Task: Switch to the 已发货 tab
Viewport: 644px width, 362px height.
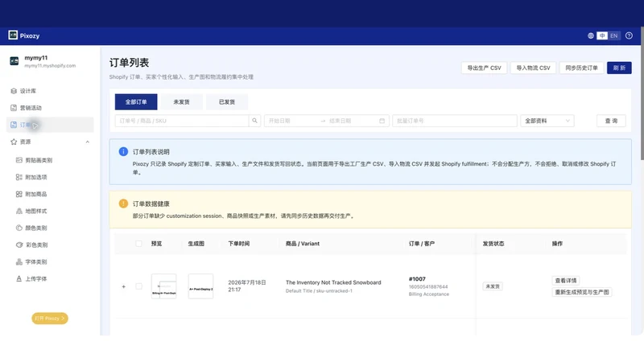Action: 227,102
